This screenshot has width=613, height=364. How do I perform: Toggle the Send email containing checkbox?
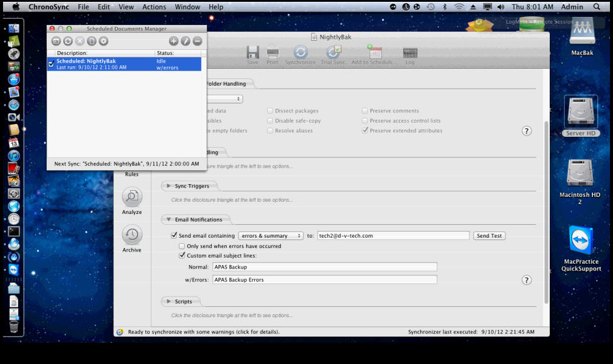tap(174, 236)
